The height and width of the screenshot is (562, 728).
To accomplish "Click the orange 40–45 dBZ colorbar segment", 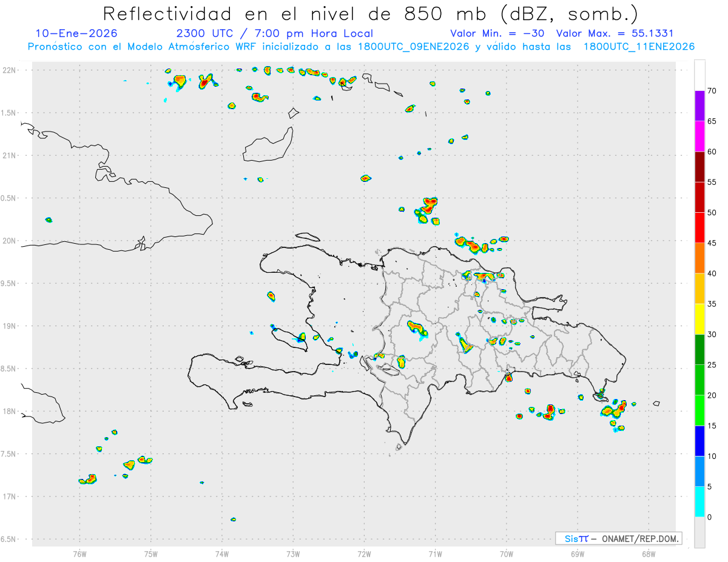I will [x=699, y=258].
